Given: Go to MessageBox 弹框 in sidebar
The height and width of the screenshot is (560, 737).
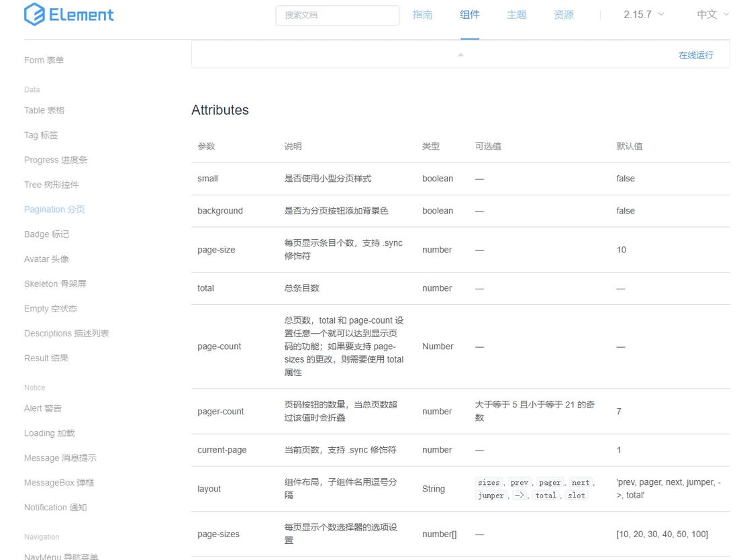Looking at the screenshot, I should pos(59,482).
